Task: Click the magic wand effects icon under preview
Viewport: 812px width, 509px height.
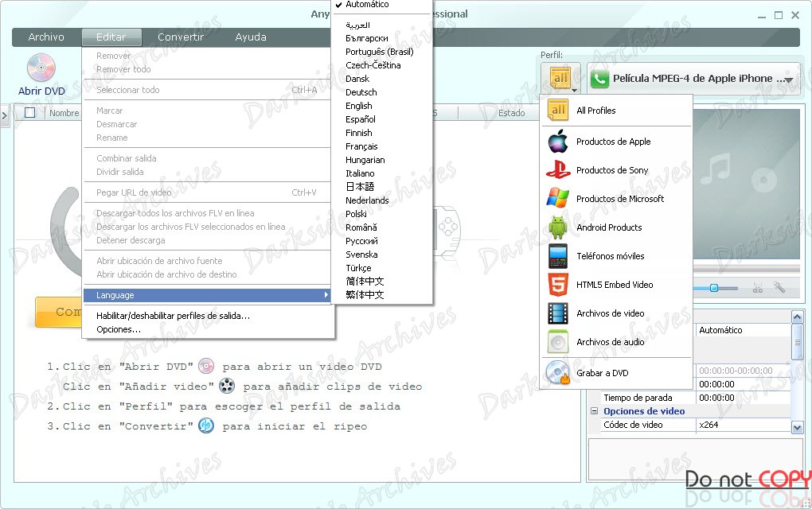Action: [779, 286]
